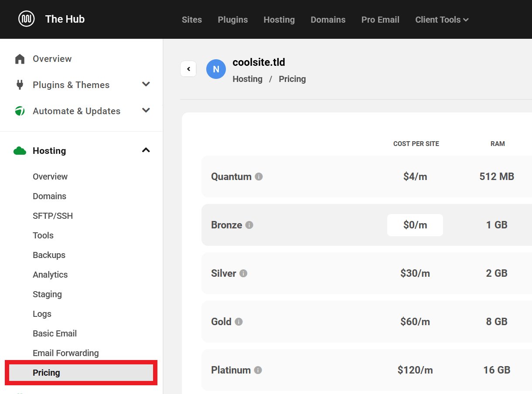Click the WPMU DEV logo icon
The height and width of the screenshot is (394, 532).
[x=27, y=19]
